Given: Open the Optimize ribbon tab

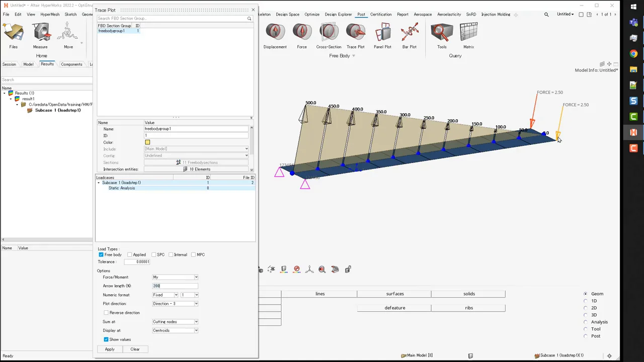Looking at the screenshot, I should click(x=312, y=15).
